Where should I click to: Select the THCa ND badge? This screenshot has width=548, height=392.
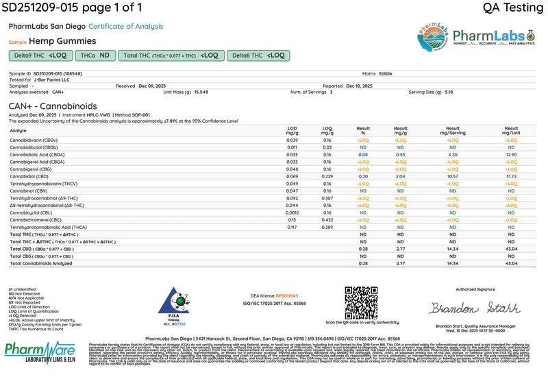(x=95, y=56)
